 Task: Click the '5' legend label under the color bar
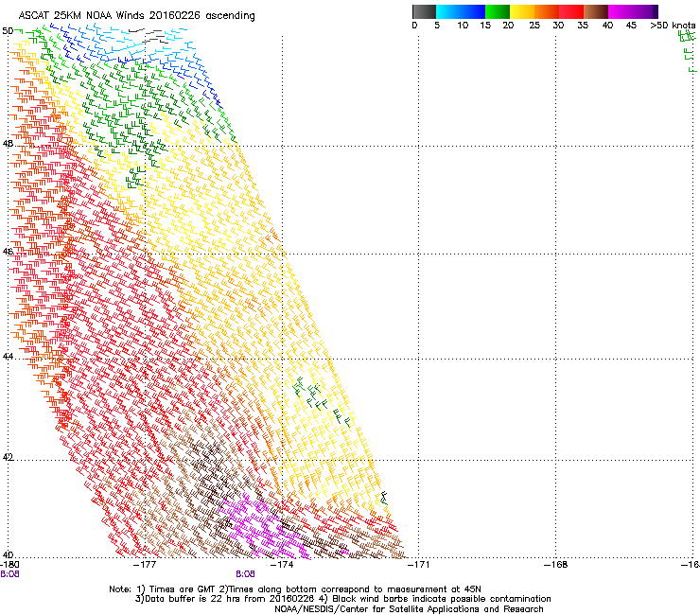click(437, 26)
